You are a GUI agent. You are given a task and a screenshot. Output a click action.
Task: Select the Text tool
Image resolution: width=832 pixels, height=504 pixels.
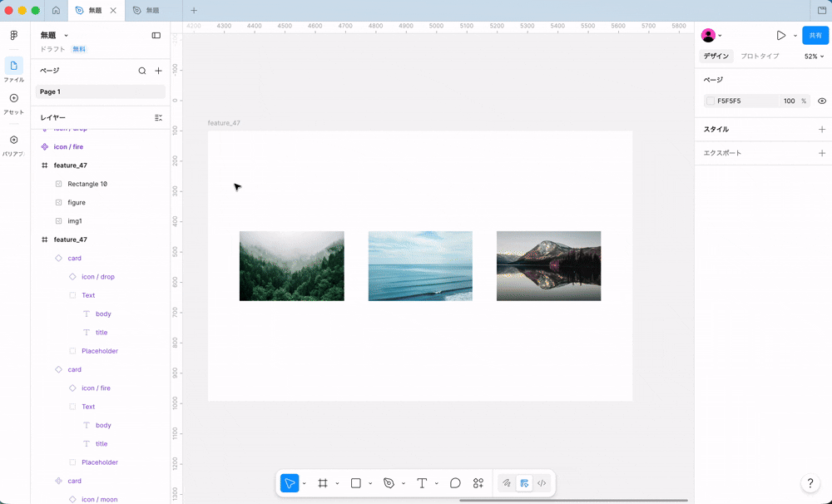pyautogui.click(x=422, y=482)
